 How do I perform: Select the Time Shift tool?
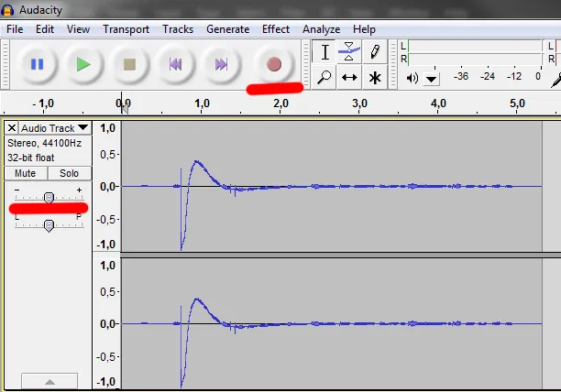click(x=349, y=78)
